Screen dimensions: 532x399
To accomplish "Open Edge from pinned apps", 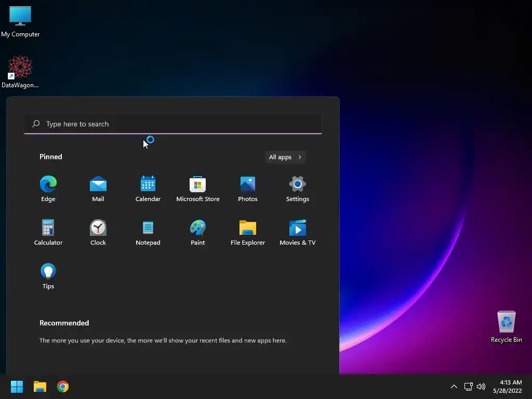I will (48, 189).
